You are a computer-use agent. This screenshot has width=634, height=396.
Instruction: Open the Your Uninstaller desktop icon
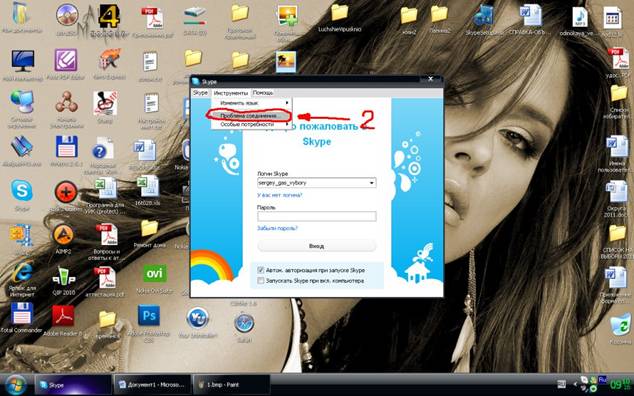click(x=197, y=318)
